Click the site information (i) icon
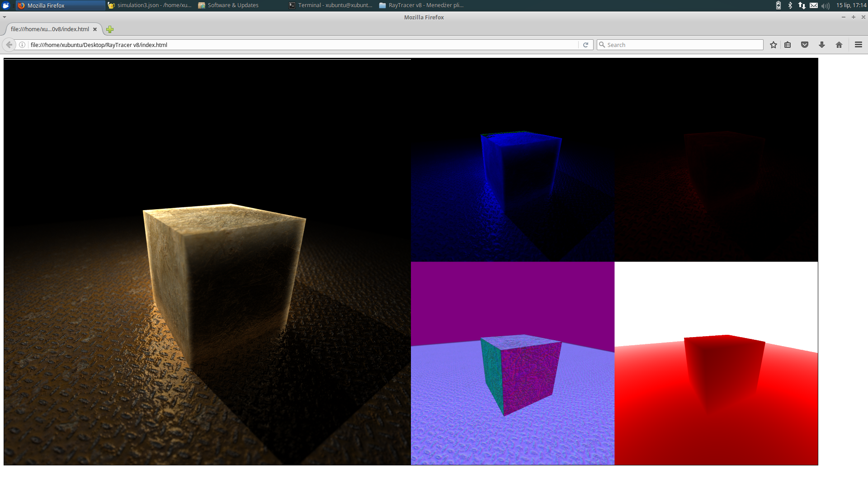 click(x=22, y=45)
